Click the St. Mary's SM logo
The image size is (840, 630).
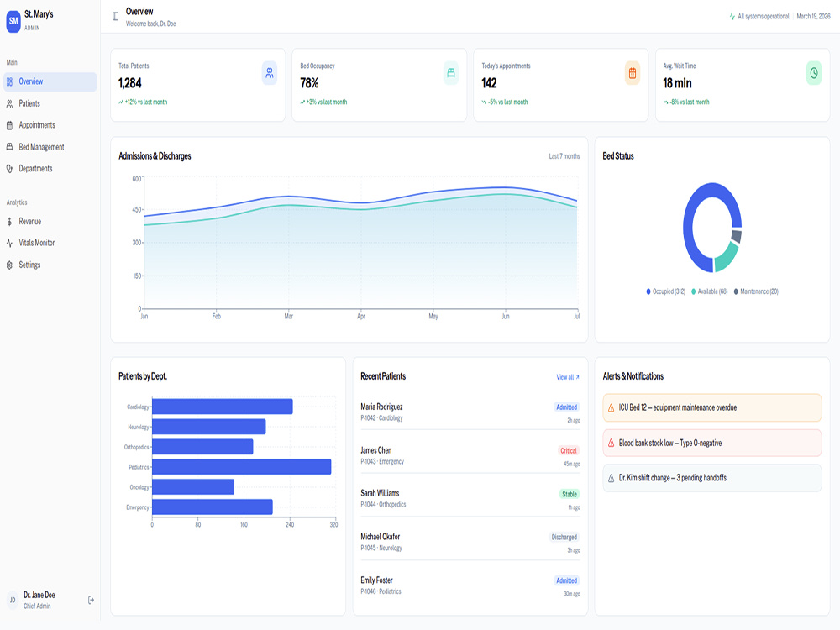tap(13, 21)
